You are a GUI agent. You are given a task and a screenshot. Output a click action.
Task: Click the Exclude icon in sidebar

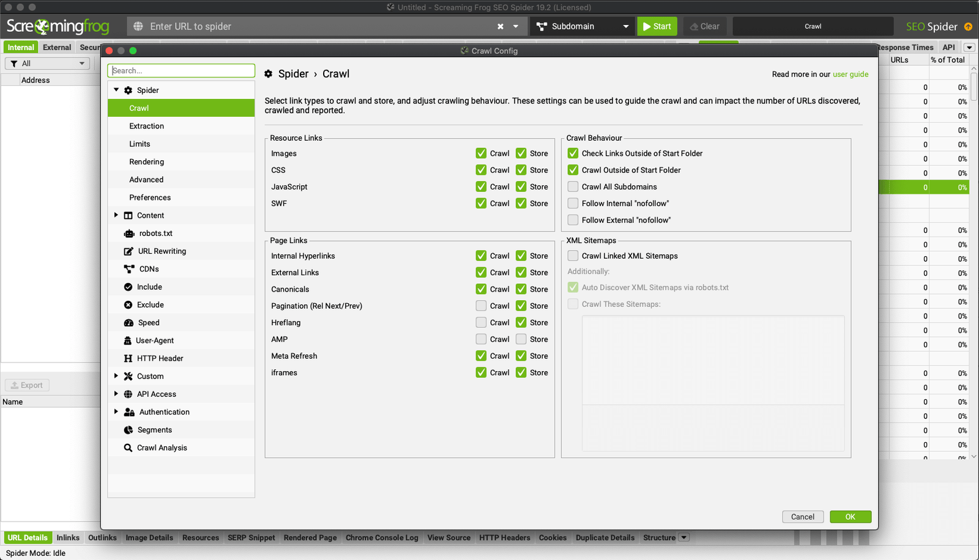tap(128, 305)
